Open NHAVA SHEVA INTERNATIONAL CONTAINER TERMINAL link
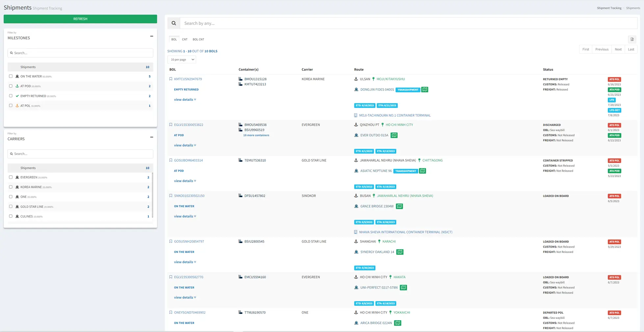Viewport: 644px width, 332px height. [x=406, y=232]
